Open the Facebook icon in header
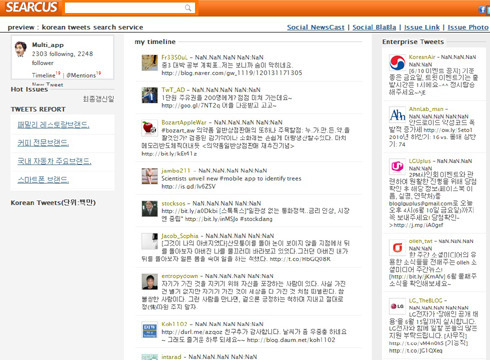The height and width of the screenshot is (360, 490). click(x=482, y=10)
